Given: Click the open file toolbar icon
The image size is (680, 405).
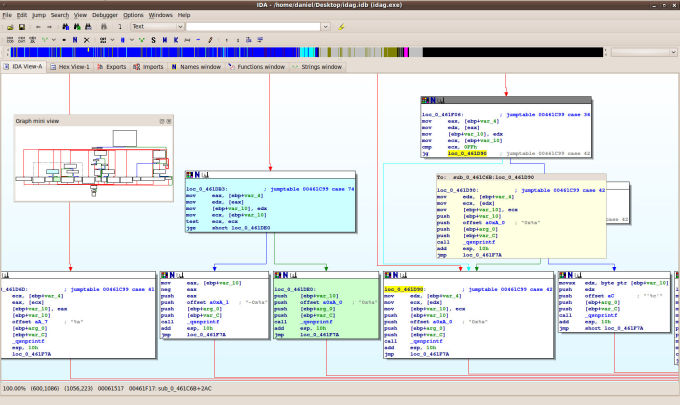Looking at the screenshot, I should (9, 27).
